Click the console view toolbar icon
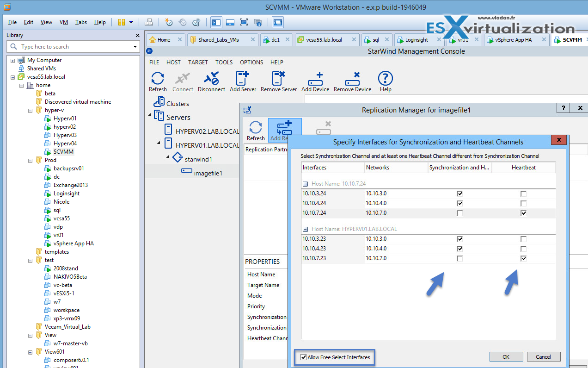The image size is (588, 368). (x=278, y=22)
